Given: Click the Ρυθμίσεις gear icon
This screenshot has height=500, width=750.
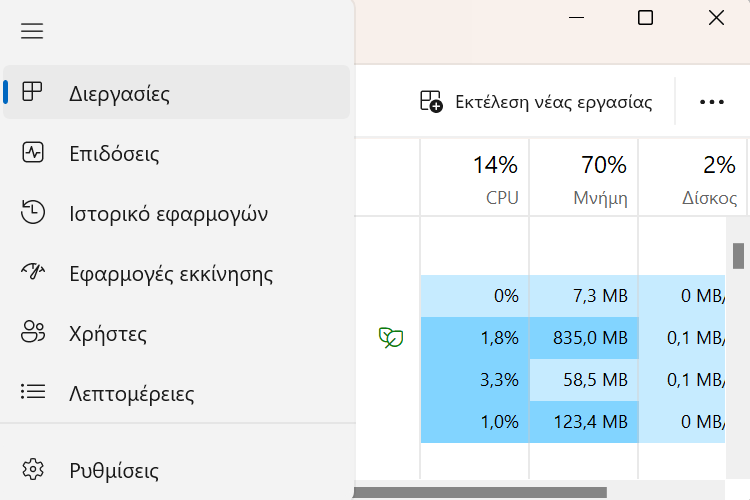Looking at the screenshot, I should pos(33,469).
